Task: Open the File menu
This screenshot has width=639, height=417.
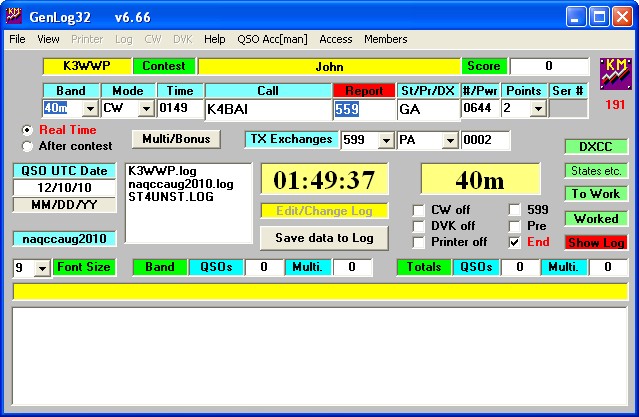Action: [17, 39]
